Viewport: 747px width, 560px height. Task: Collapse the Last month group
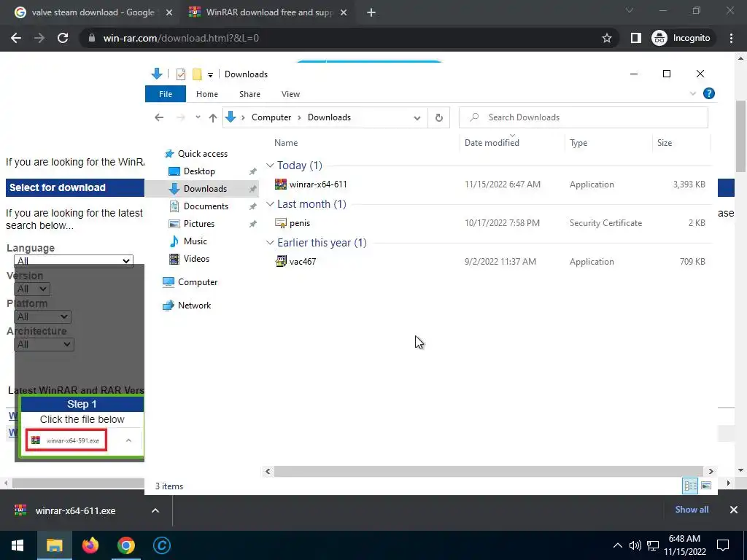coord(270,204)
